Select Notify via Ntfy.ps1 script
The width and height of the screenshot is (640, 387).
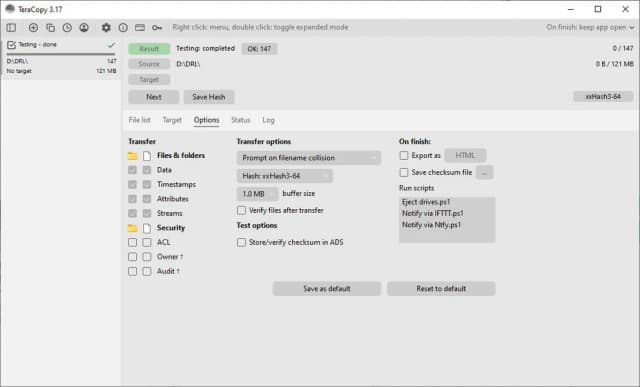click(x=431, y=225)
